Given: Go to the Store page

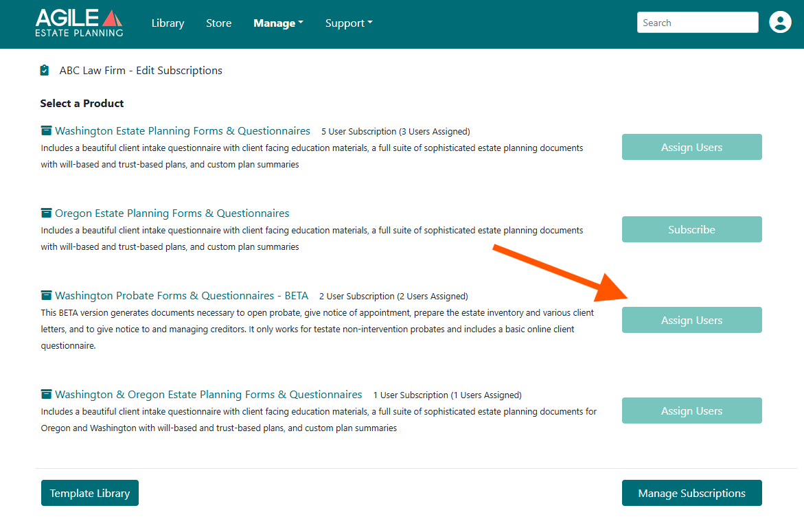Looking at the screenshot, I should click(x=218, y=23).
